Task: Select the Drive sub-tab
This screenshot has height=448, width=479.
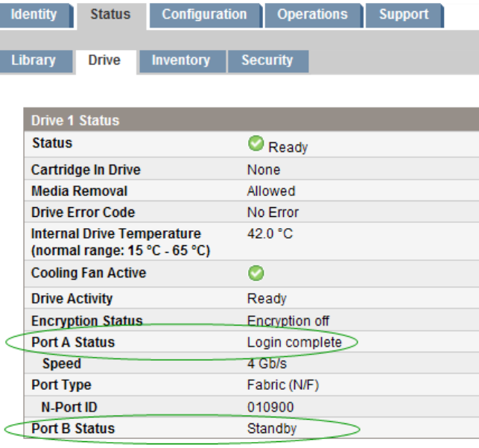Action: [x=104, y=60]
